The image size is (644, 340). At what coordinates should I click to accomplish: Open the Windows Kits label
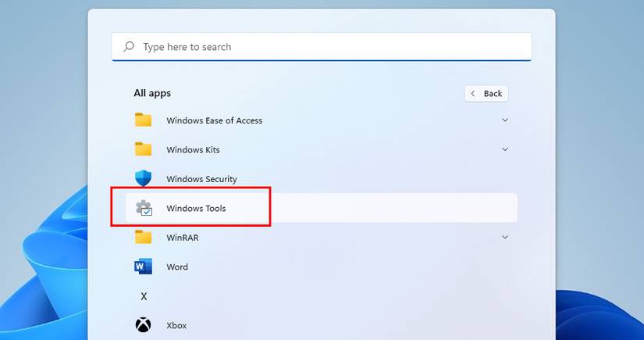[x=193, y=149]
